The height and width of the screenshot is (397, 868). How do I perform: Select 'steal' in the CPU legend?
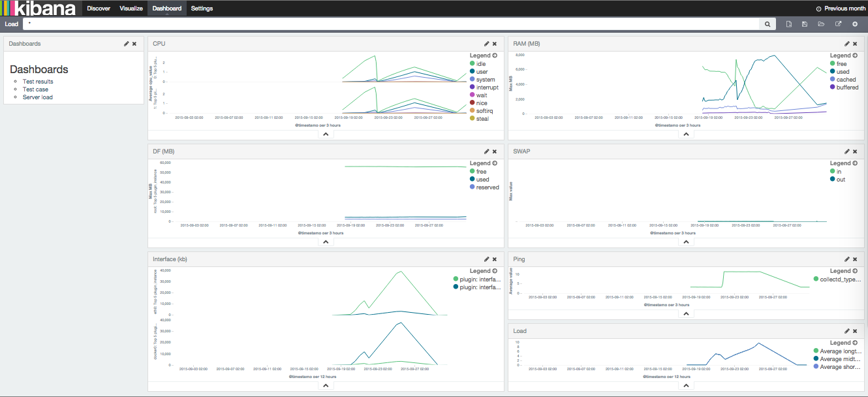(x=482, y=119)
